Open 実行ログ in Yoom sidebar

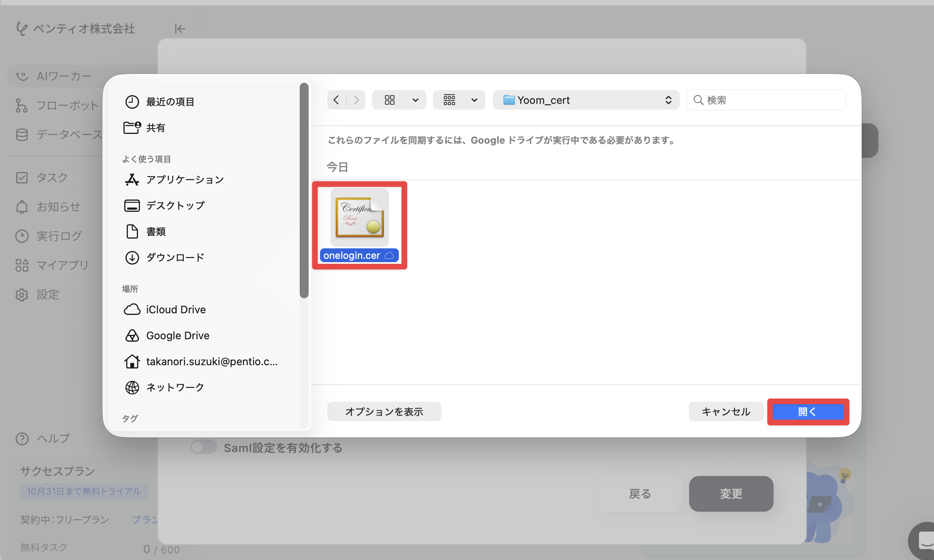click(x=49, y=236)
